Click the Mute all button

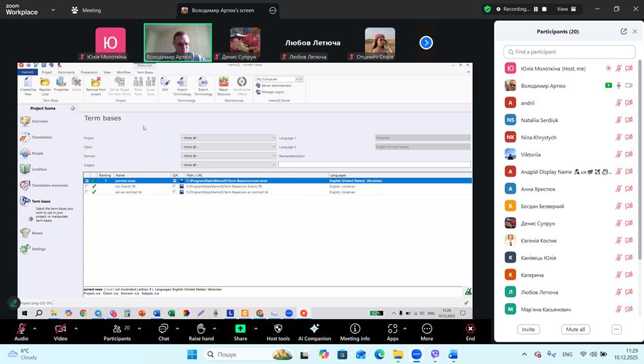point(575,329)
